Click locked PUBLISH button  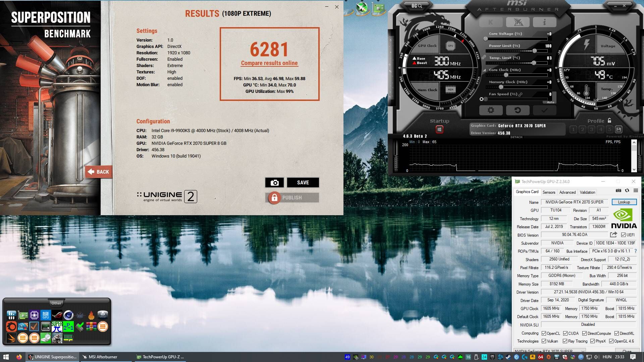coord(292,198)
